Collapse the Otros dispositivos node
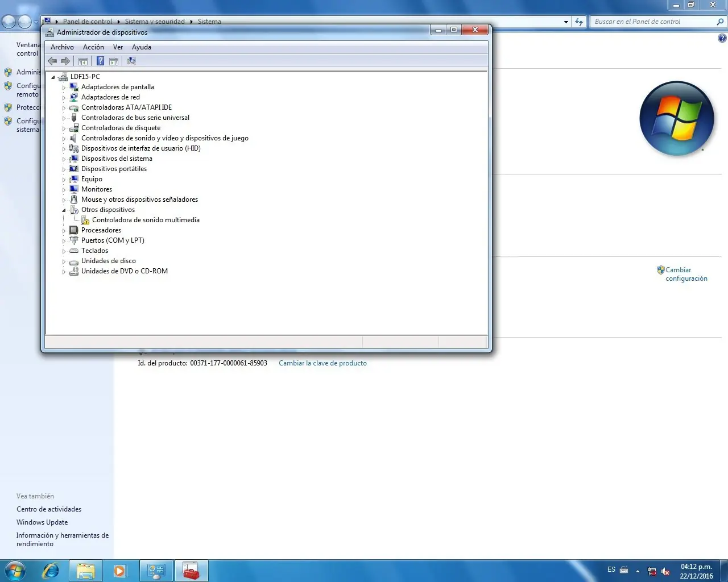The image size is (728, 582). click(65, 210)
